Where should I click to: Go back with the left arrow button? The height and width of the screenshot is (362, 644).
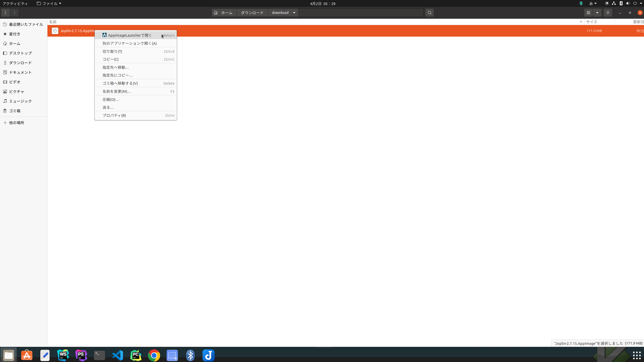coord(5,13)
